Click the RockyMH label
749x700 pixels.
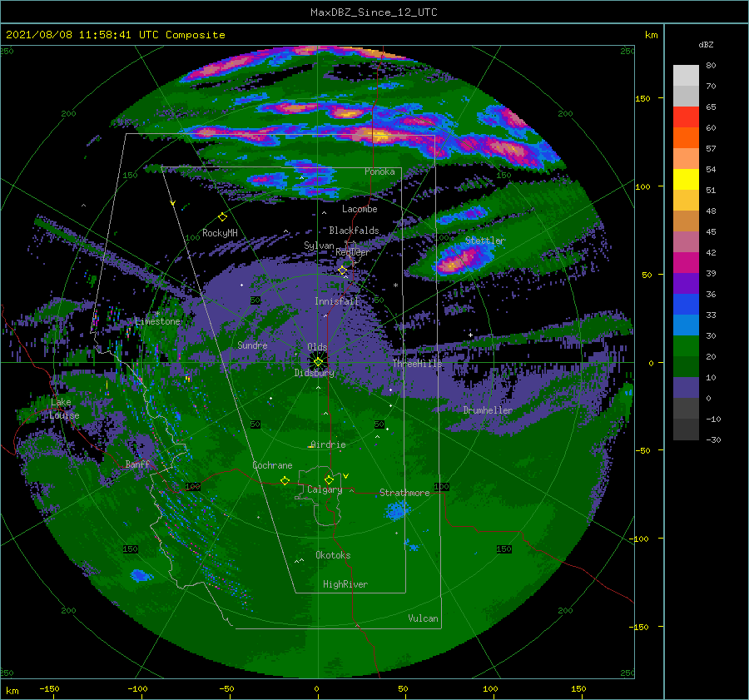220,233
